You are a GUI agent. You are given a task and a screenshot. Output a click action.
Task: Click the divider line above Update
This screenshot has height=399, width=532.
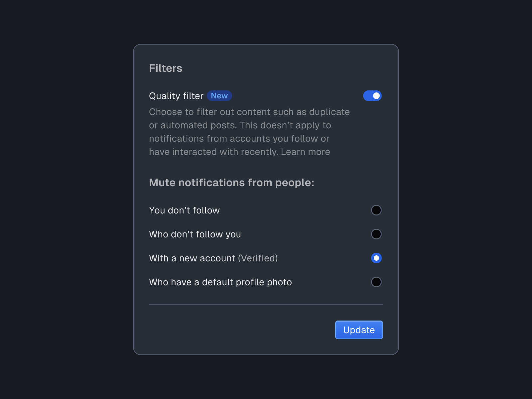coord(266,303)
